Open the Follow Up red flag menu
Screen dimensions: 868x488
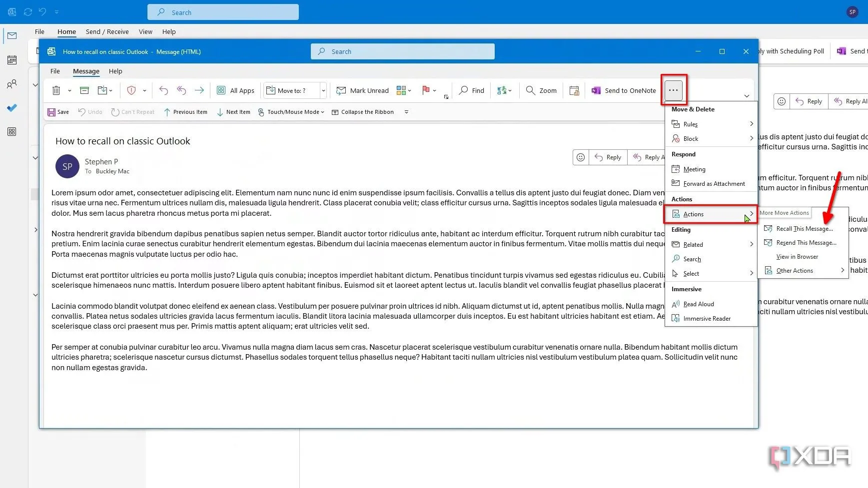coord(429,90)
